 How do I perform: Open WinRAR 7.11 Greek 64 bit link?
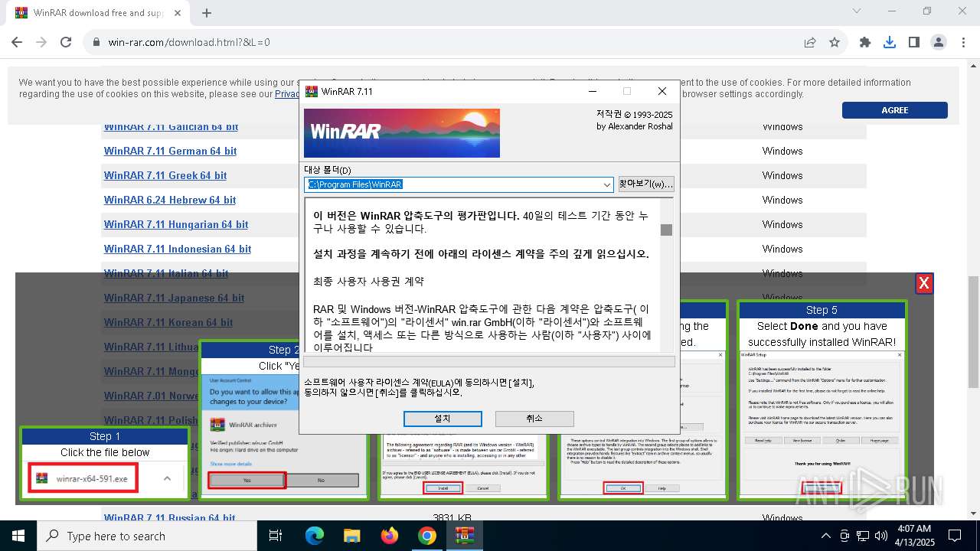tap(165, 175)
